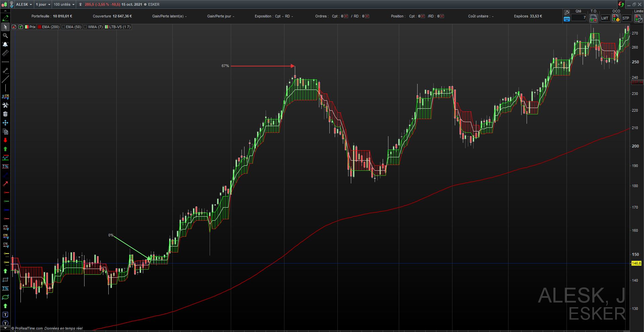Image resolution: width=644 pixels, height=332 pixels.
Task: Close the Cpt position with the red X
Action: pyautogui.click(x=423, y=16)
